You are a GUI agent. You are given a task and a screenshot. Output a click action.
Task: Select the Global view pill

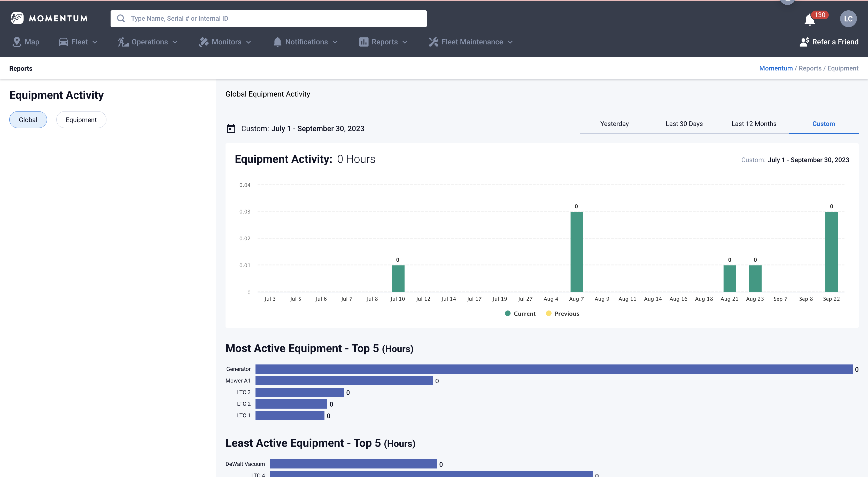(28, 120)
